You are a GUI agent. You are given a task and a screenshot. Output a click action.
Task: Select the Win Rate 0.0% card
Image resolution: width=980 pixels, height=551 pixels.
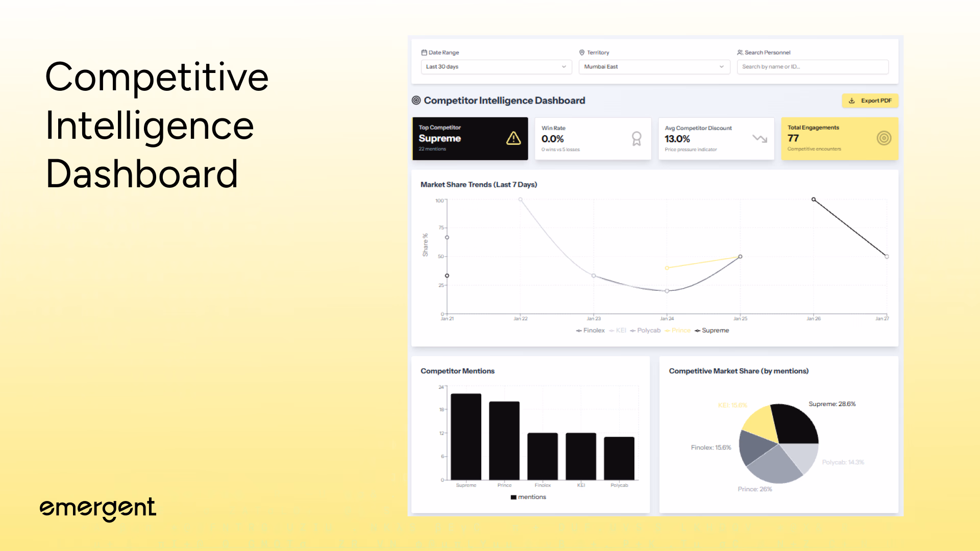click(x=593, y=139)
